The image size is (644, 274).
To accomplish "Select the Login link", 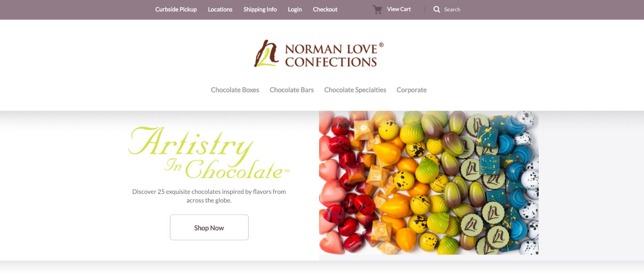I will (x=295, y=9).
